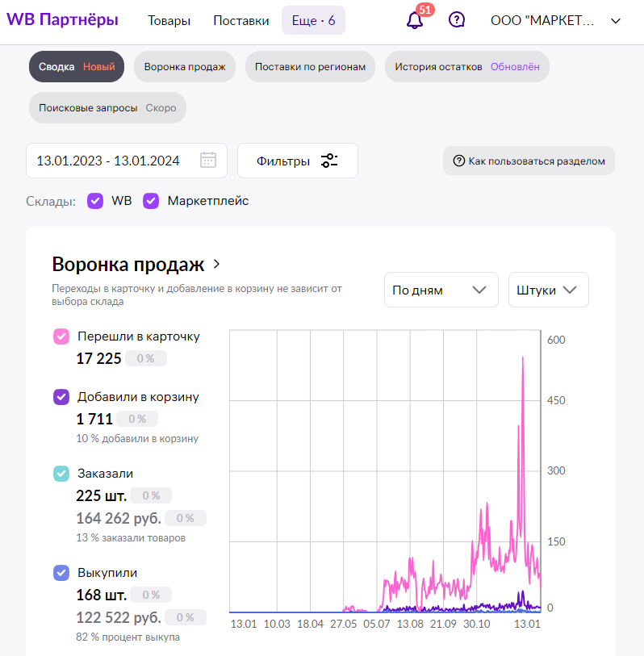This screenshot has height=656, width=644.
Task: Click the Товары menu item
Action: 169,20
